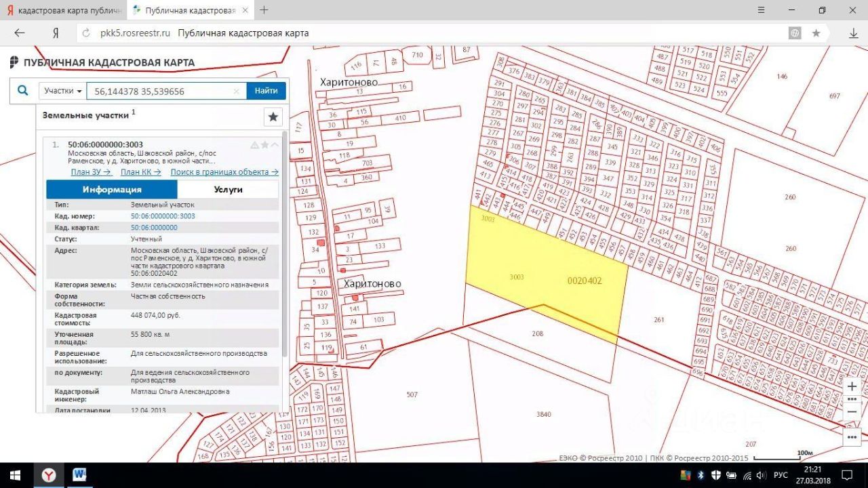Click the Yandex Browser taskbar icon

pos(49,474)
